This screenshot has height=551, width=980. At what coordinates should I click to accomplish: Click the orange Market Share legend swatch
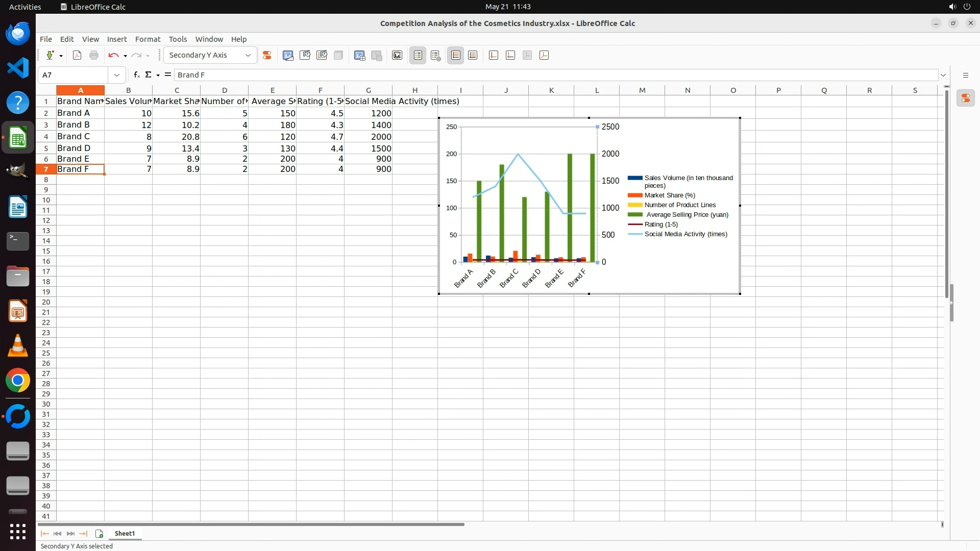[x=634, y=195]
